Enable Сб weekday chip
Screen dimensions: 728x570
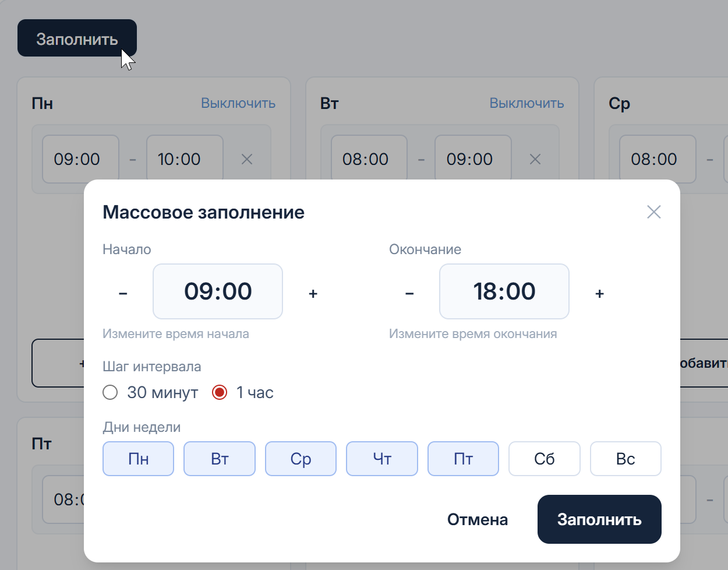click(x=545, y=459)
